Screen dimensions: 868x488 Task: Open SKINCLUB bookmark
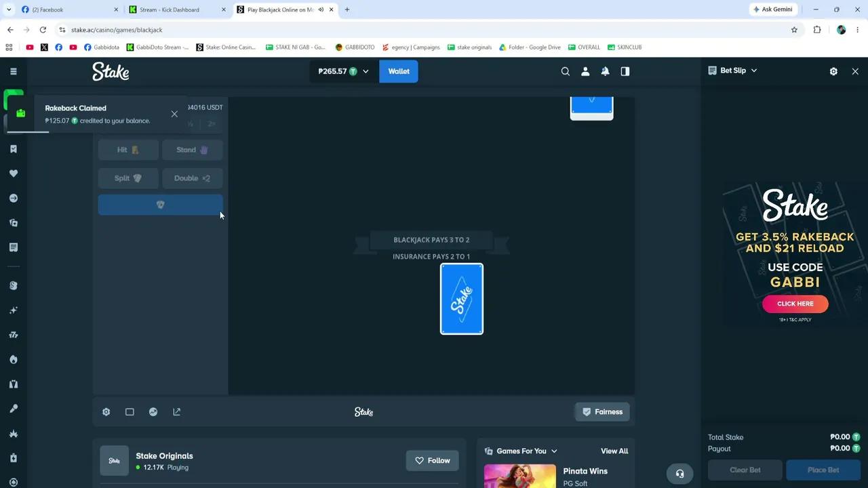coord(625,47)
